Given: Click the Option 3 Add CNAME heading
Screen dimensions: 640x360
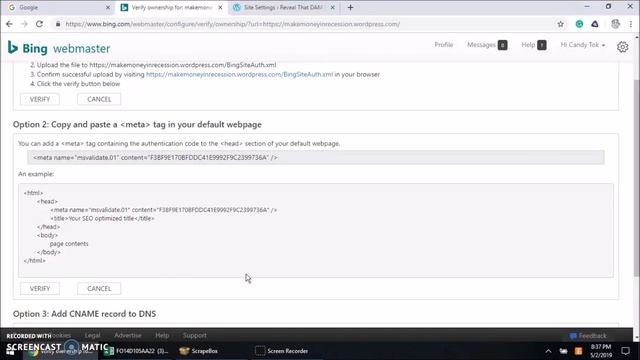Looking at the screenshot, I should click(x=84, y=314).
